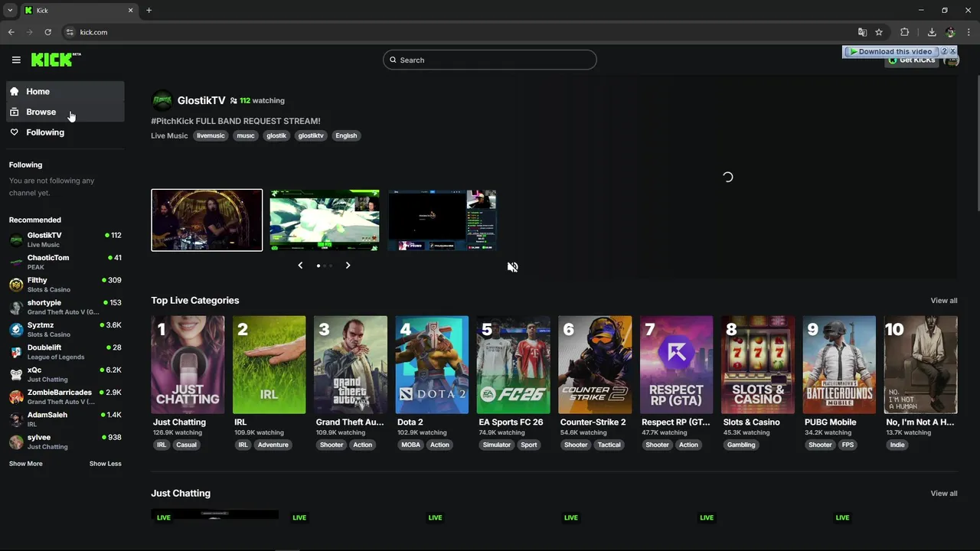
Task: Open the Following sidebar item
Action: point(65,132)
